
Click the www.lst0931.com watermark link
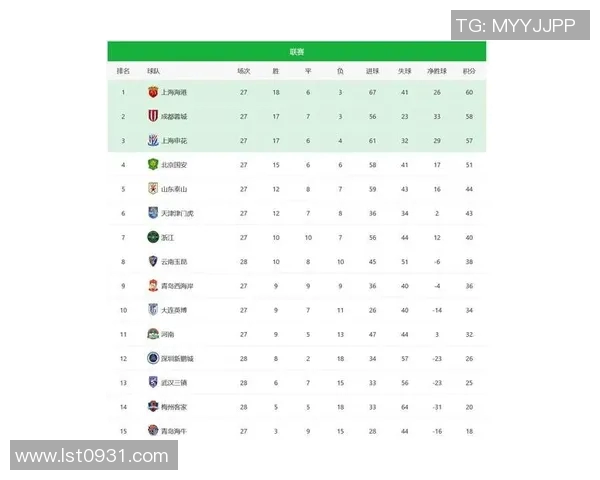92,455
